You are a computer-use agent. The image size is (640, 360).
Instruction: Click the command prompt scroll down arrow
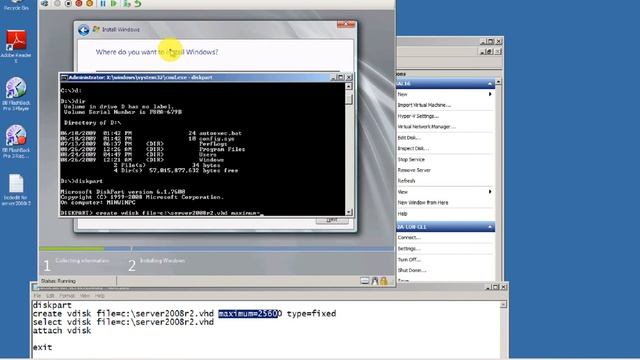(349, 212)
